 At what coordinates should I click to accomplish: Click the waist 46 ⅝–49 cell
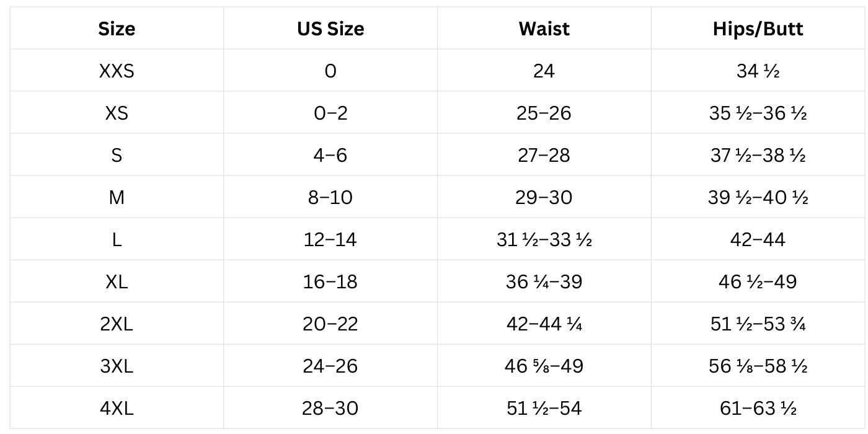(x=544, y=366)
